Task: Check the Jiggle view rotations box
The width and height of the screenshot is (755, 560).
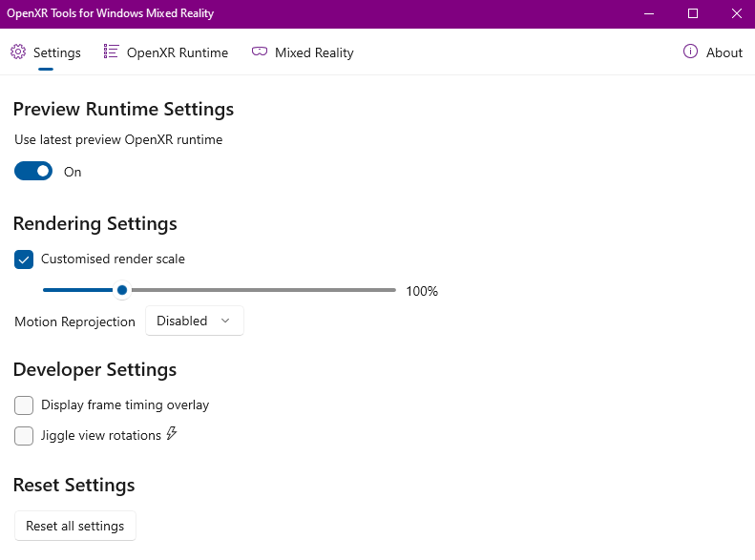Action: click(24, 436)
